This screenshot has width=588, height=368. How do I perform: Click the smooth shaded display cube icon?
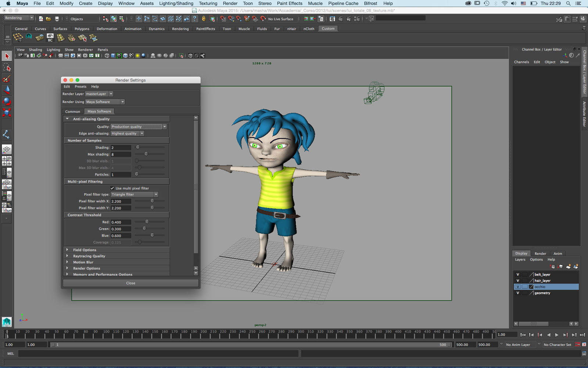pyautogui.click(x=113, y=56)
